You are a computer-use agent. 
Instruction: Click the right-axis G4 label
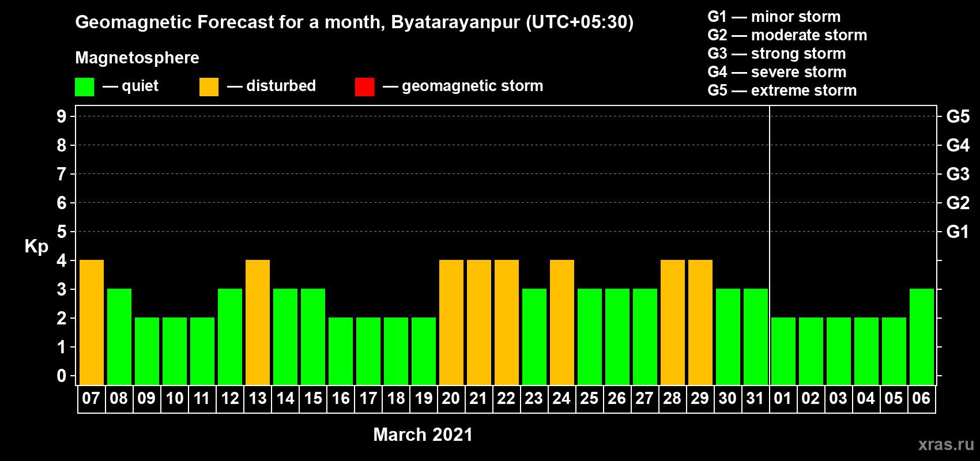click(x=958, y=145)
